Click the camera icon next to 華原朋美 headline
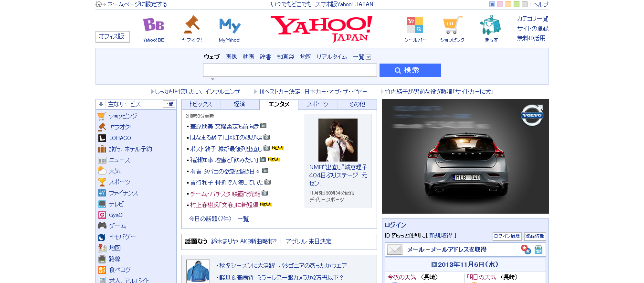 tap(264, 126)
